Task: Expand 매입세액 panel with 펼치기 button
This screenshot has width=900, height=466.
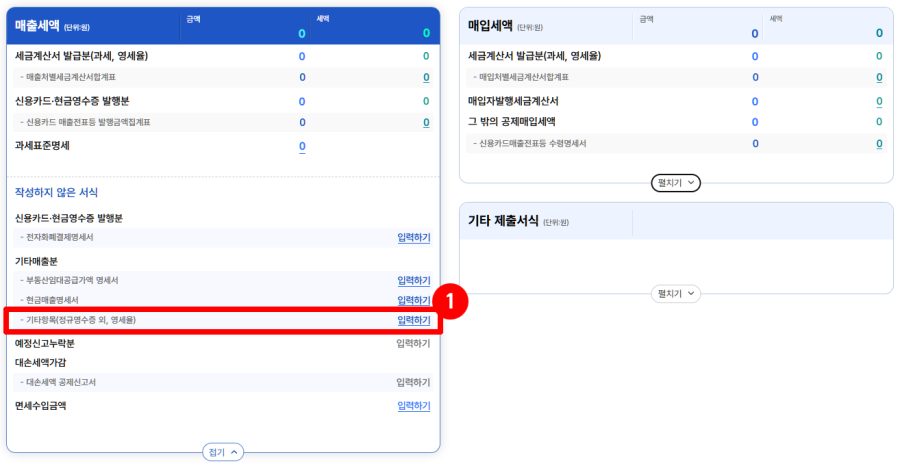Action: [x=676, y=183]
